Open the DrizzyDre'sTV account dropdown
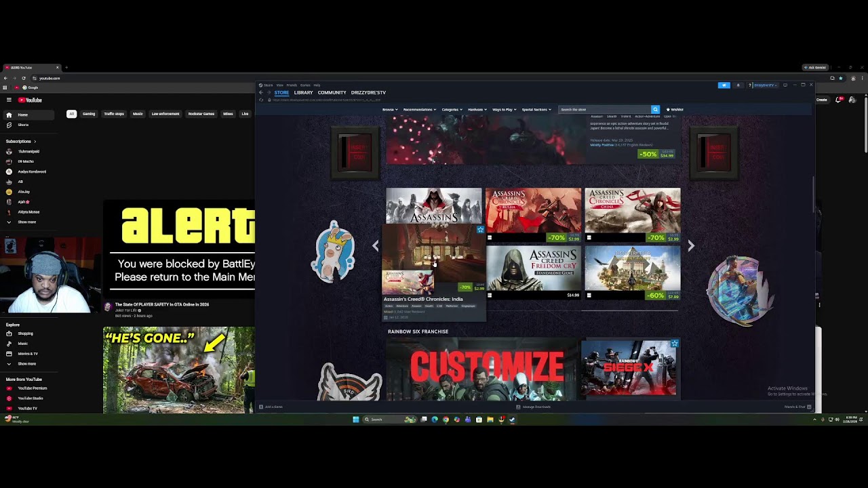 pos(765,85)
